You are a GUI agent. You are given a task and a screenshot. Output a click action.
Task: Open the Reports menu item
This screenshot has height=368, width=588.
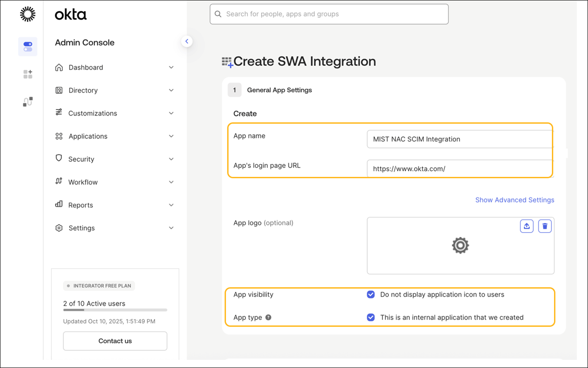tap(81, 205)
